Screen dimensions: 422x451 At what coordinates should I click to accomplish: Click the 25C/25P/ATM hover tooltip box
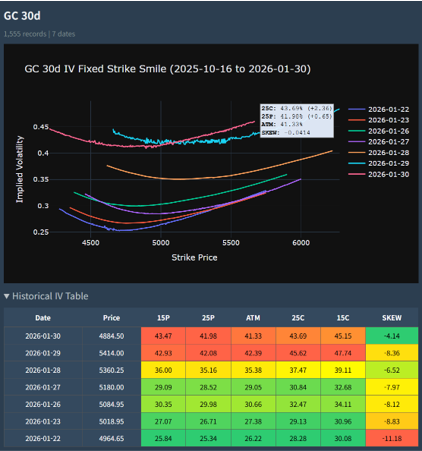pyautogui.click(x=297, y=120)
